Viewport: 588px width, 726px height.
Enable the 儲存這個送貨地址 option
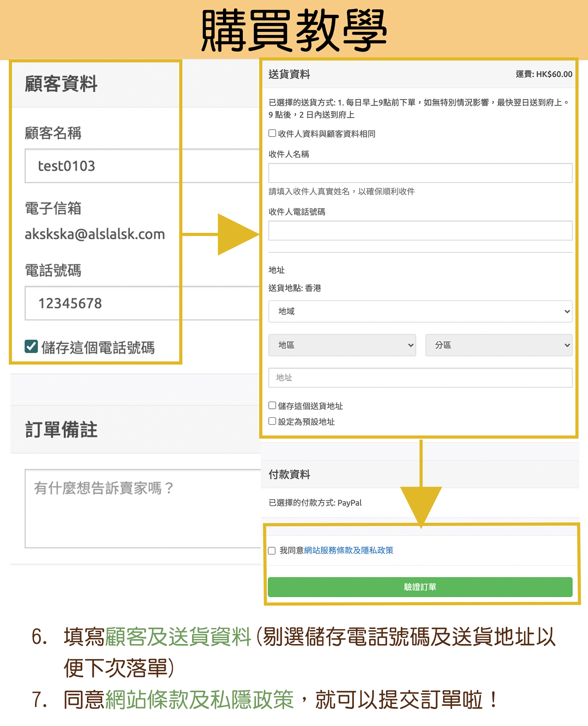272,406
